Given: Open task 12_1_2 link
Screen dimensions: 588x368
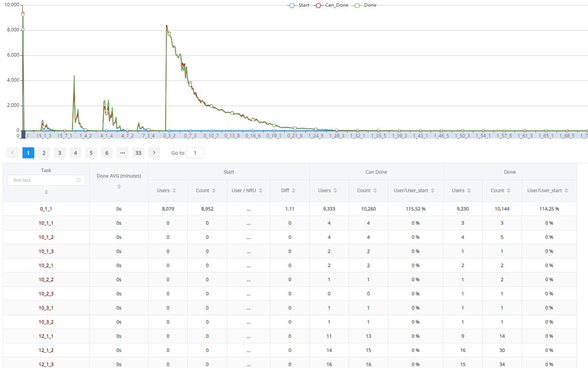Looking at the screenshot, I should [x=46, y=350].
